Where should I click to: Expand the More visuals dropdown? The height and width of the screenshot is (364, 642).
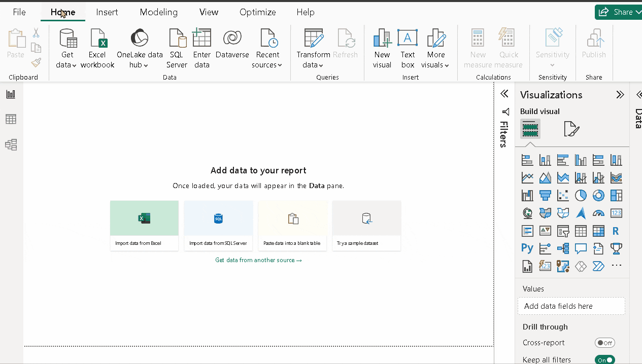(435, 49)
